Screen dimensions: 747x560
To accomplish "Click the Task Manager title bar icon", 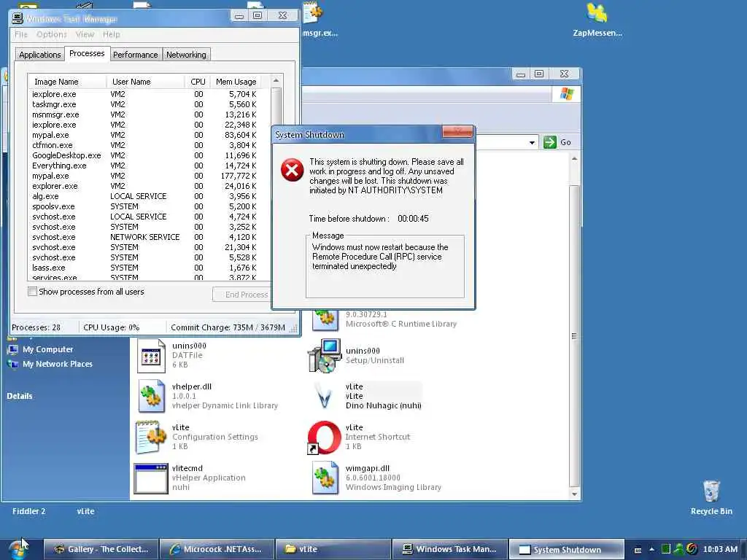I will 18,18.
